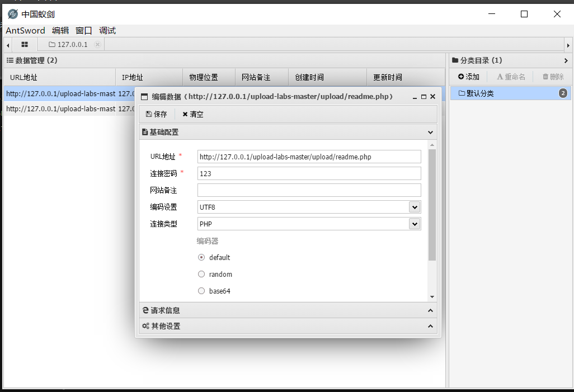Minimize the 中国蚁剑 main window
574x392 pixels.
tap(492, 14)
